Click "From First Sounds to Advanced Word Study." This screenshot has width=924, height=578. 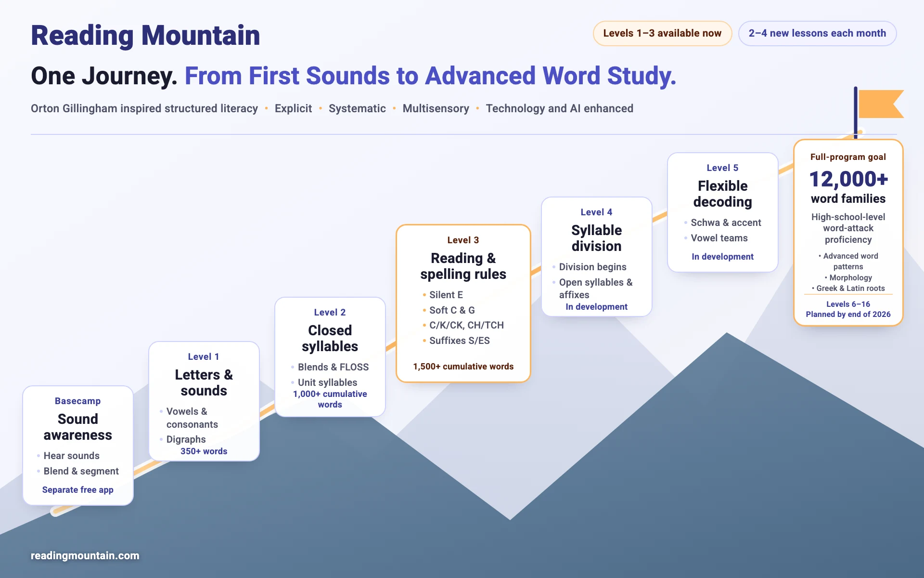tap(430, 76)
